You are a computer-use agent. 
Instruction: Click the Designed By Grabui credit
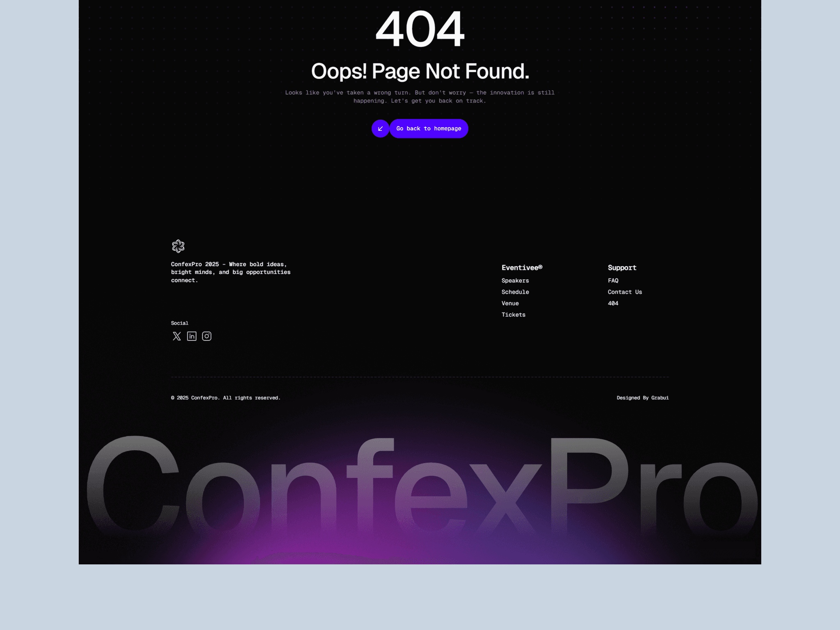tap(643, 398)
